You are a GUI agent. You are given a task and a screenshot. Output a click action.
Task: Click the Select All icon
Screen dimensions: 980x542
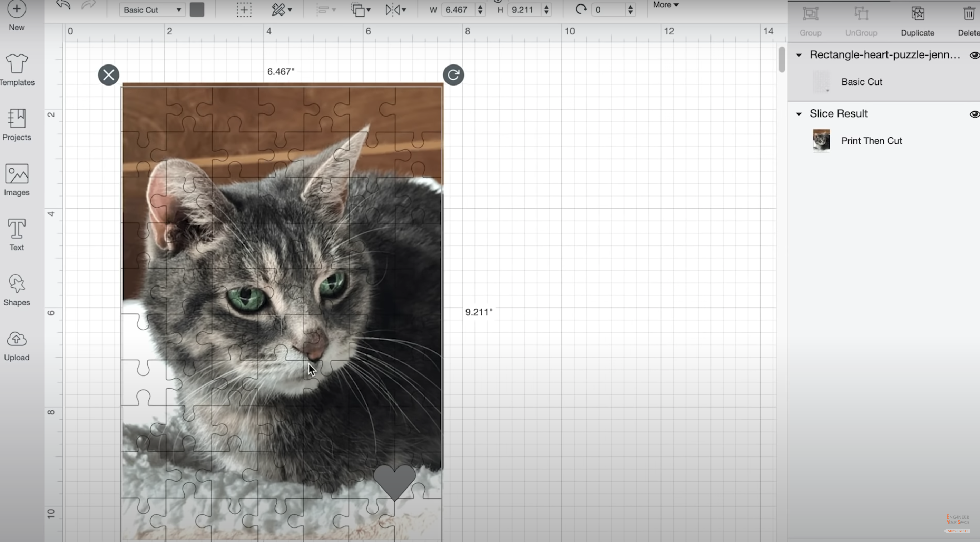click(x=244, y=10)
